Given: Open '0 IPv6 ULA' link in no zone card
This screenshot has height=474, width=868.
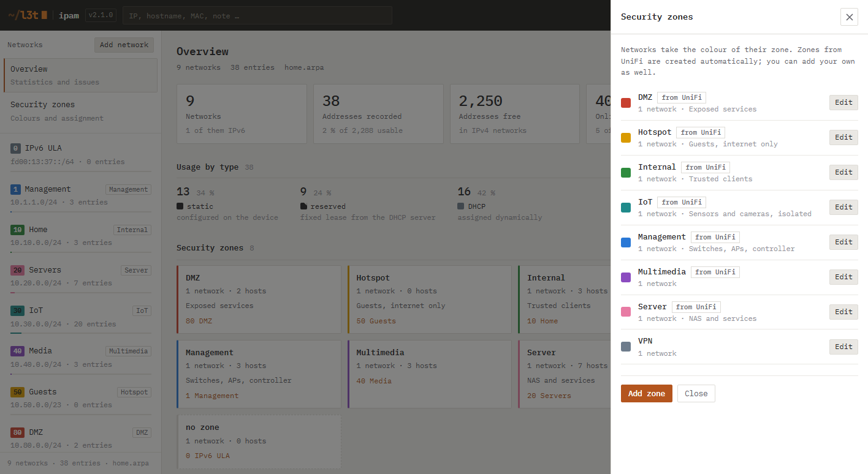Looking at the screenshot, I should tap(207, 456).
